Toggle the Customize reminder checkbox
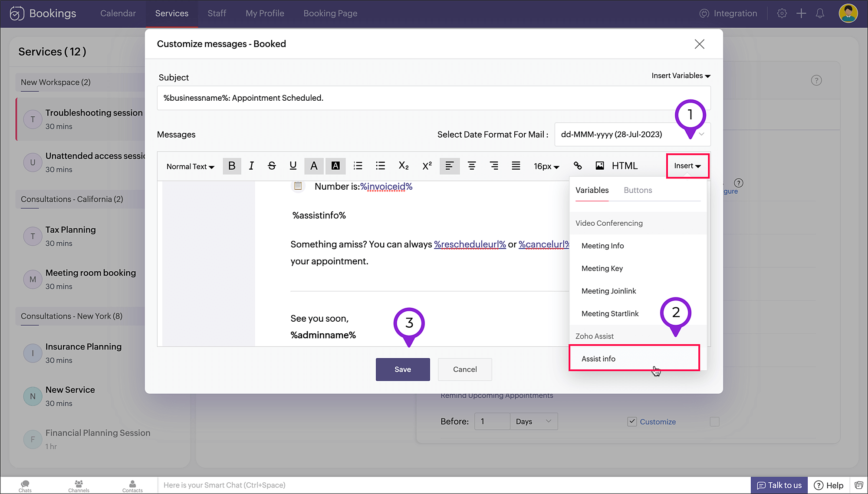 [x=632, y=422]
